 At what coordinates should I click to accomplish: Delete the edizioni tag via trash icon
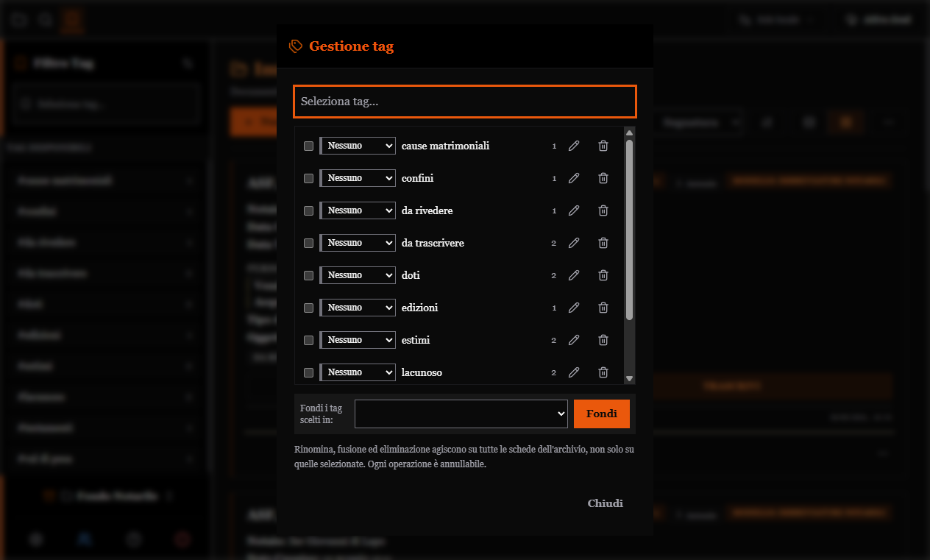pos(603,308)
